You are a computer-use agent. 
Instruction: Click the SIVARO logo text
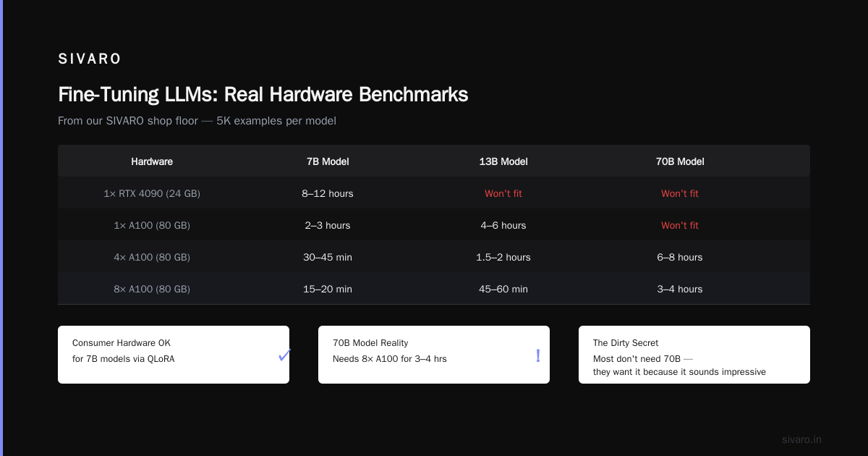click(90, 59)
